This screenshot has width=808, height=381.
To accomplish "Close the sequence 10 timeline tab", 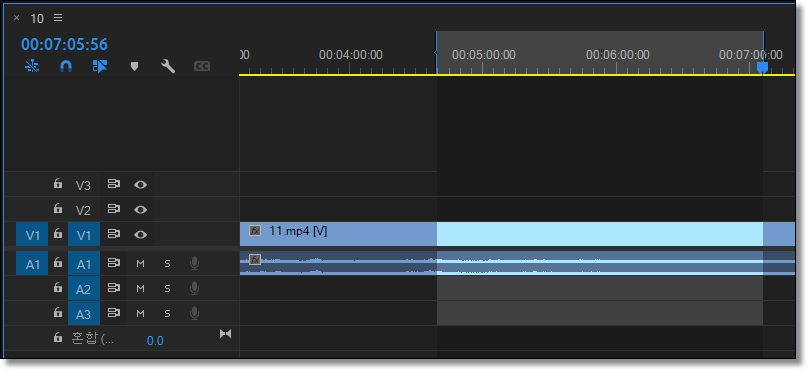I will click(16, 18).
